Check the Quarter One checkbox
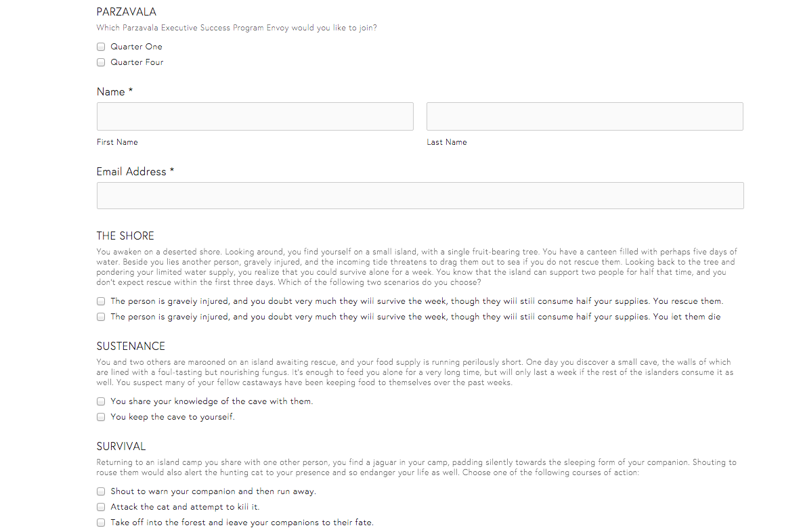This screenshot has height=532, width=803. tap(101, 47)
